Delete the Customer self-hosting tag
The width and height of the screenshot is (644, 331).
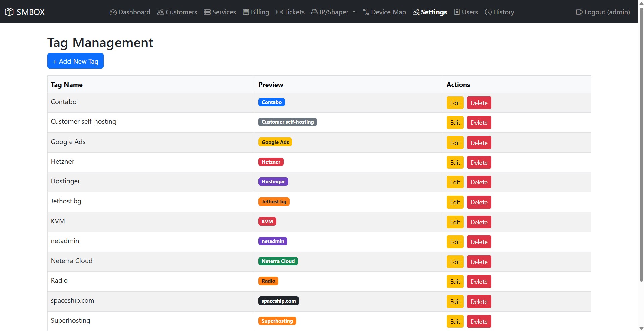coord(479,122)
